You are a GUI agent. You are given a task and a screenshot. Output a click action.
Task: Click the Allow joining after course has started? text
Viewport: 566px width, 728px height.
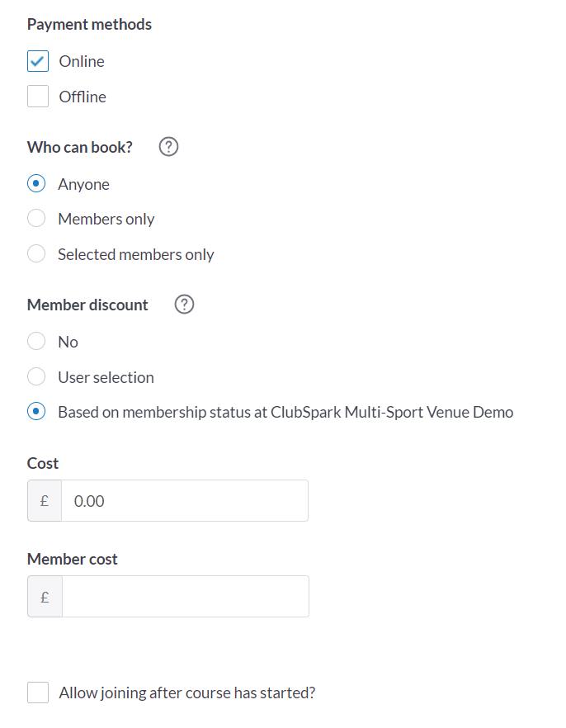tap(187, 693)
